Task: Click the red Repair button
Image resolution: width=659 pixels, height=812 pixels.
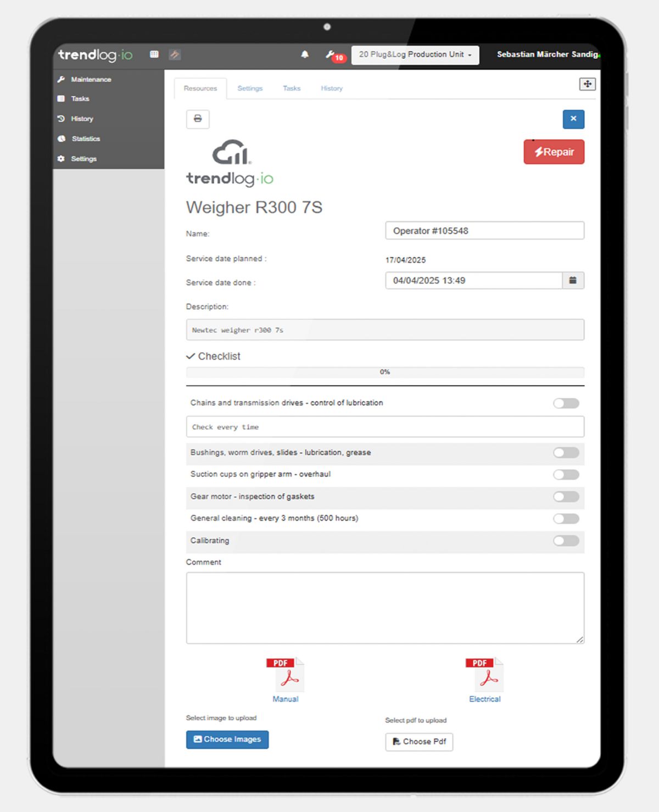Action: (554, 152)
